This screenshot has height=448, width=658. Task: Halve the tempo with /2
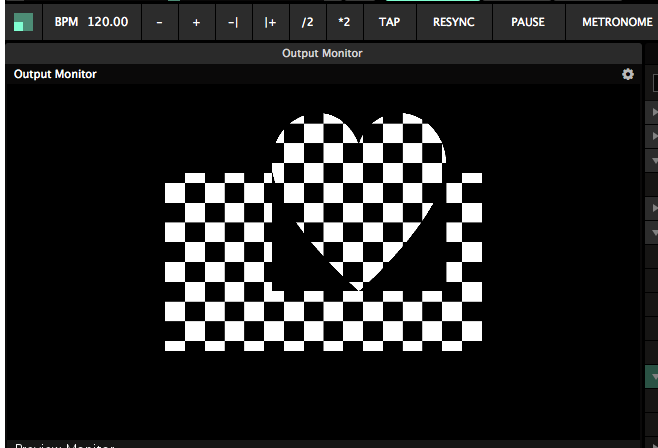(307, 21)
